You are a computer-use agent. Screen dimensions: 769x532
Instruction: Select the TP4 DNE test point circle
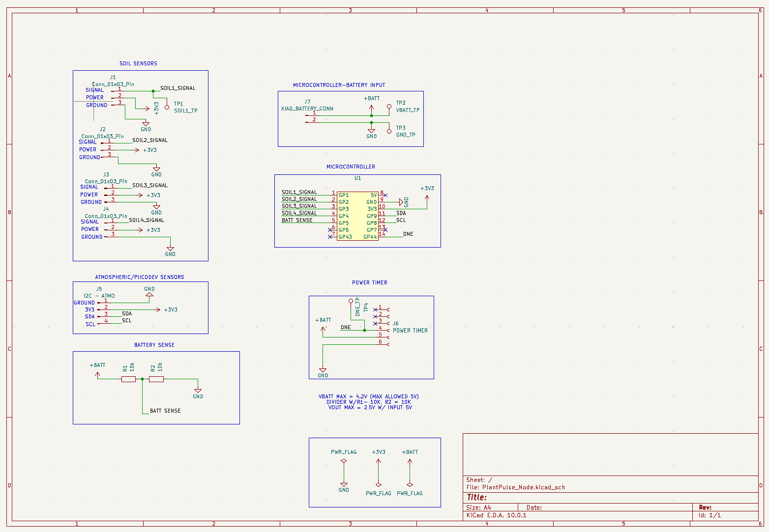tap(351, 301)
